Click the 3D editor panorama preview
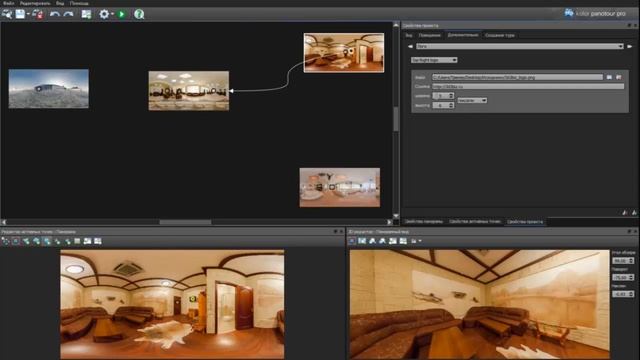The width and height of the screenshot is (640, 360). coord(480,304)
